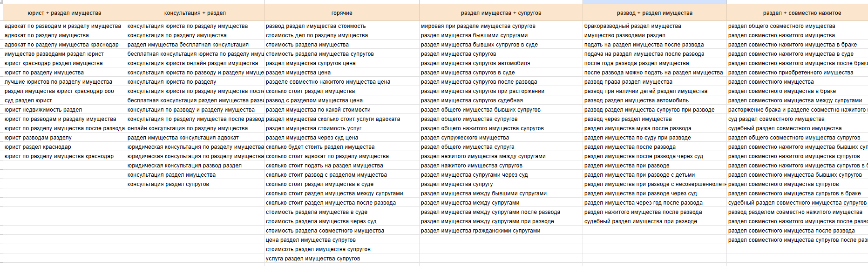
Task: Click cell "раздел имущества бывшими супругами"
Action: click(501, 35)
